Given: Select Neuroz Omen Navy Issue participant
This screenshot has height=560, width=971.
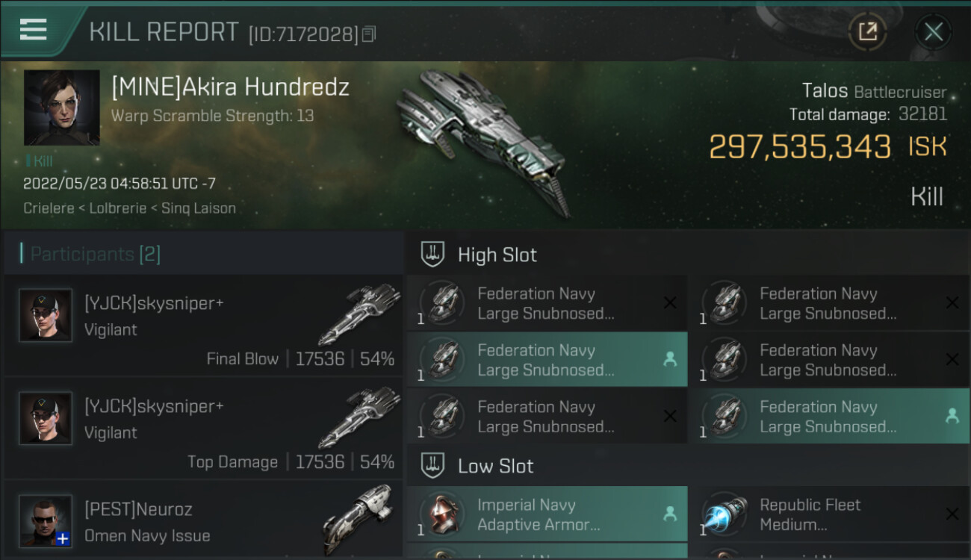Looking at the screenshot, I should point(203,523).
